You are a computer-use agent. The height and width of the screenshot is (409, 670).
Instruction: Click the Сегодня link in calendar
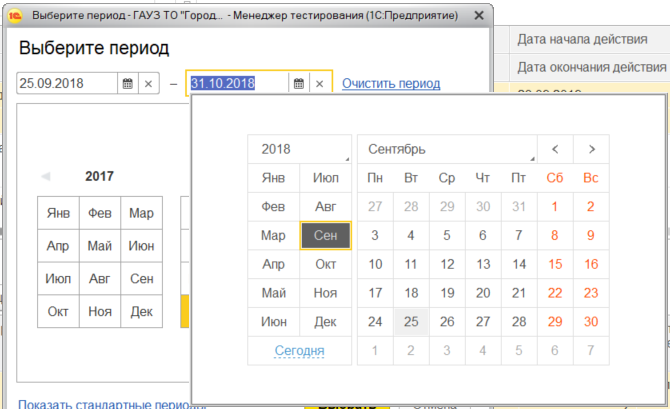click(x=299, y=351)
